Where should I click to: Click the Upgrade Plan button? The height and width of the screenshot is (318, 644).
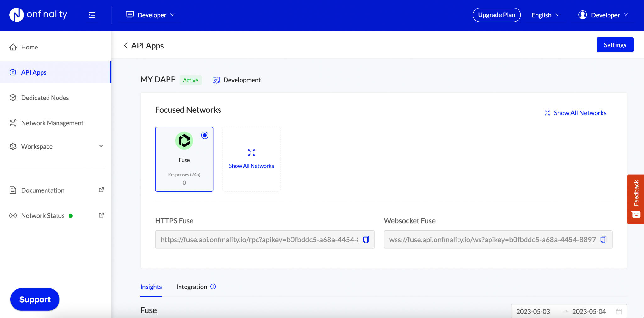[497, 15]
